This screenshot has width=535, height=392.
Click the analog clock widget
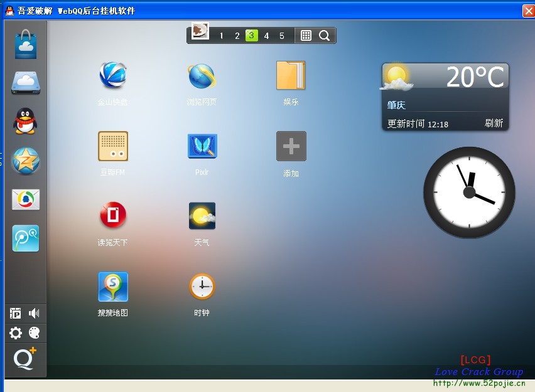point(469,193)
